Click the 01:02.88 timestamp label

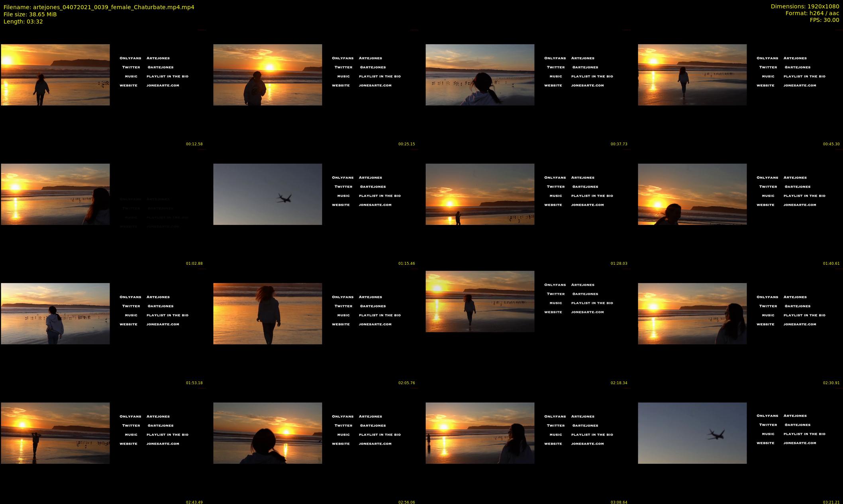click(194, 264)
